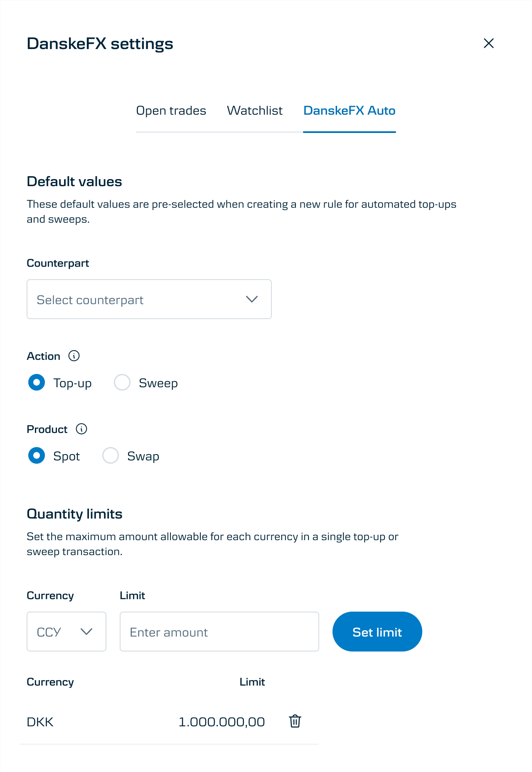Viewport: 532px width, 772px height.
Task: Click the trash icon next to 1.000.000,00
Action: (295, 722)
